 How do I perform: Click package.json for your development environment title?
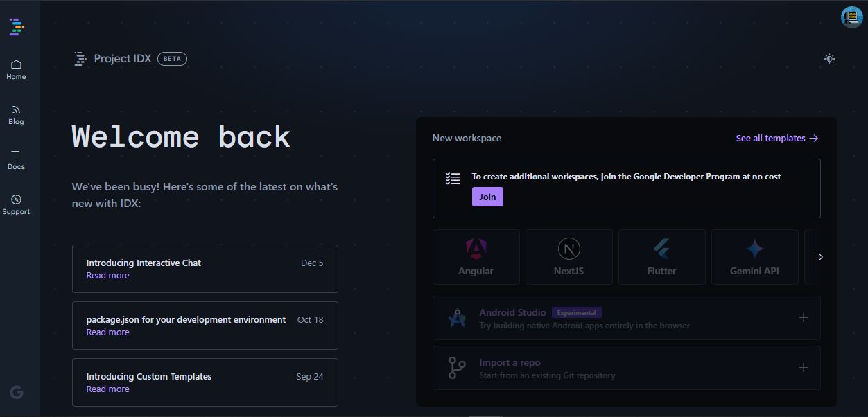pos(186,319)
